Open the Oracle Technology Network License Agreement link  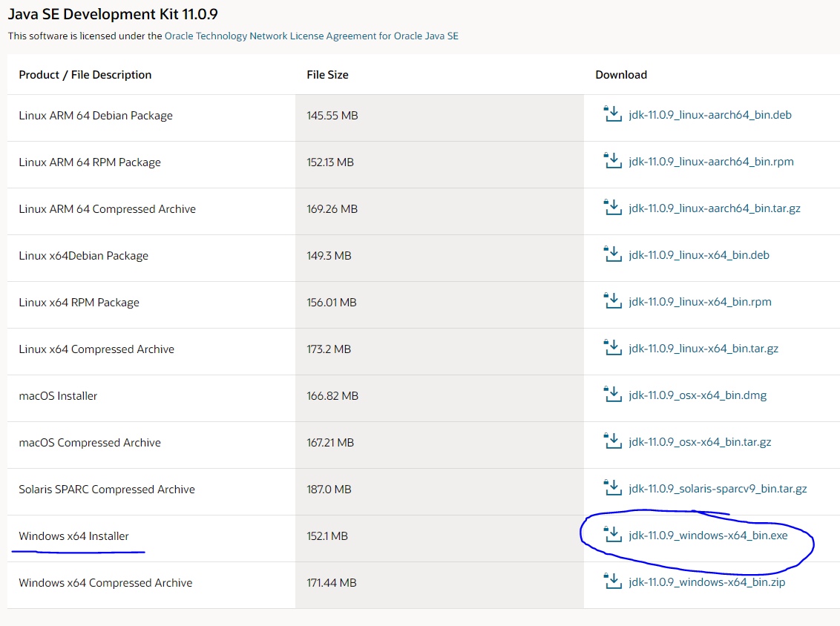pos(311,36)
